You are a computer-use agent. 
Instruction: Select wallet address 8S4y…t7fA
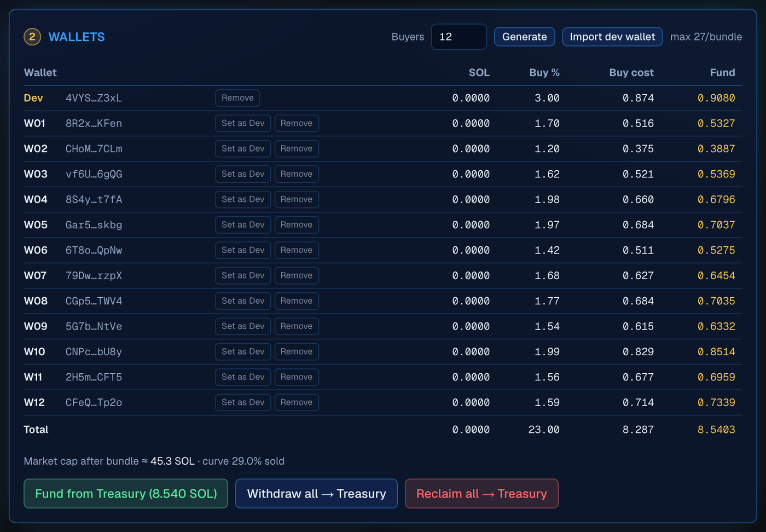pos(94,200)
